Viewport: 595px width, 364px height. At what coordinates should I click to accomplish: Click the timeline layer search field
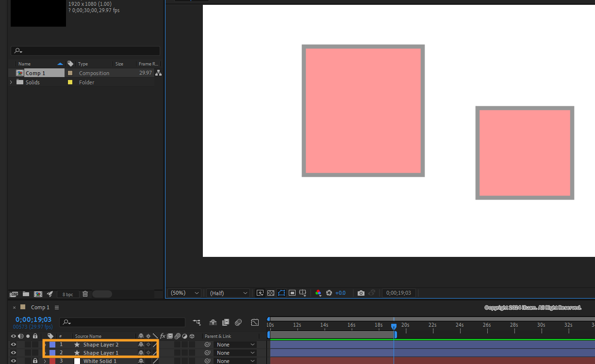pos(122,322)
